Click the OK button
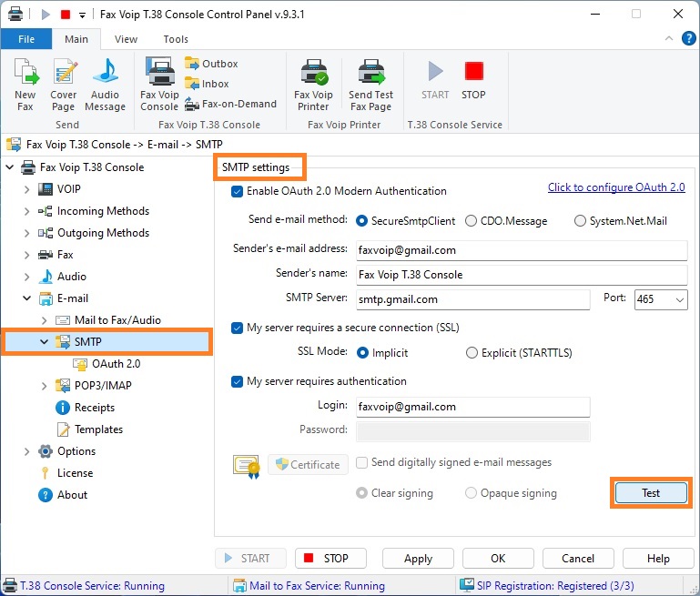 [x=498, y=559]
